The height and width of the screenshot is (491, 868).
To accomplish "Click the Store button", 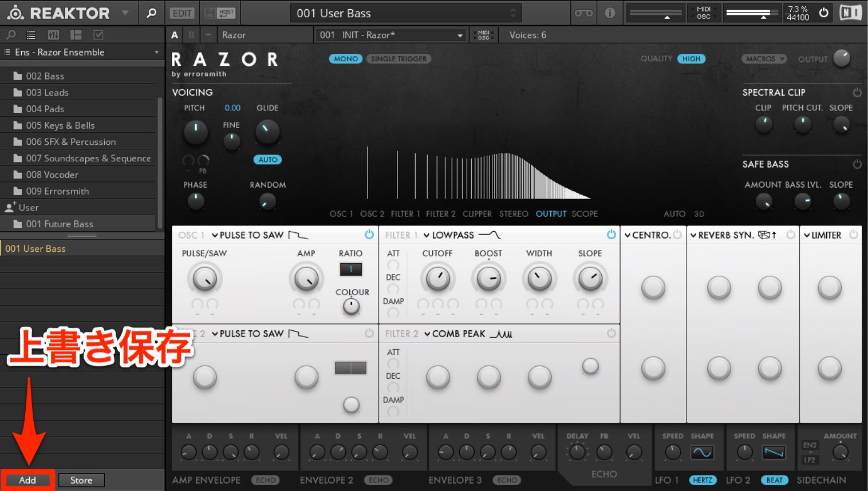I will [81, 480].
